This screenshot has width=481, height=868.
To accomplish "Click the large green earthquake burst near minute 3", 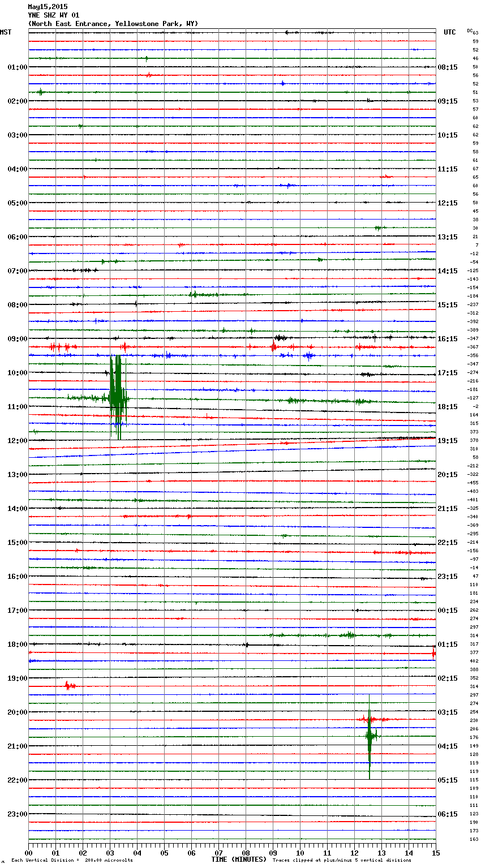I will pyautogui.click(x=117, y=397).
